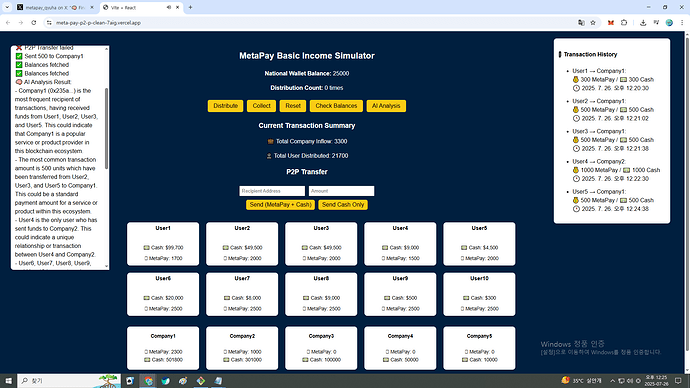The image size is (690, 388).
Task: Open Chrome from the taskbar
Action: pos(148,381)
